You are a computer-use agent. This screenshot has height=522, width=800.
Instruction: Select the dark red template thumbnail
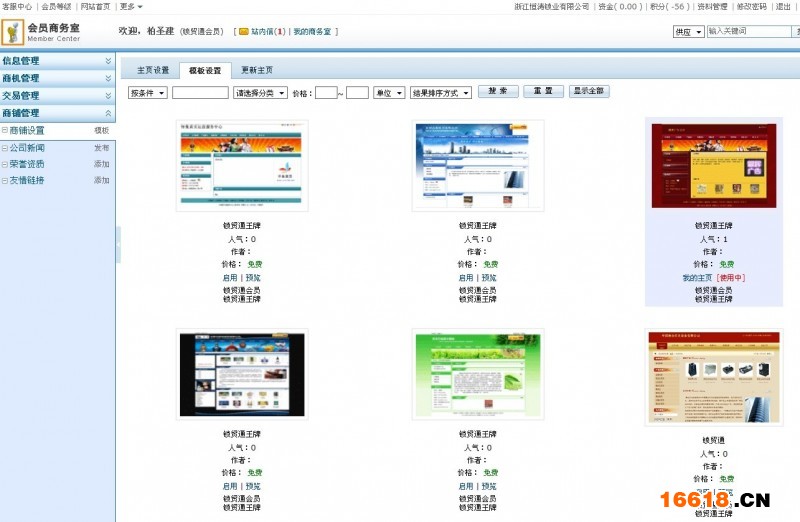[x=714, y=164]
